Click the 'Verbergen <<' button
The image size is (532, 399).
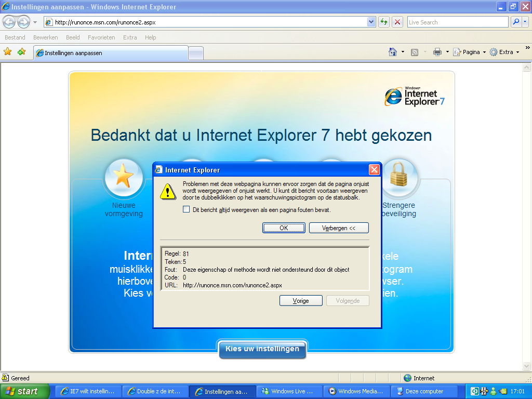click(339, 228)
